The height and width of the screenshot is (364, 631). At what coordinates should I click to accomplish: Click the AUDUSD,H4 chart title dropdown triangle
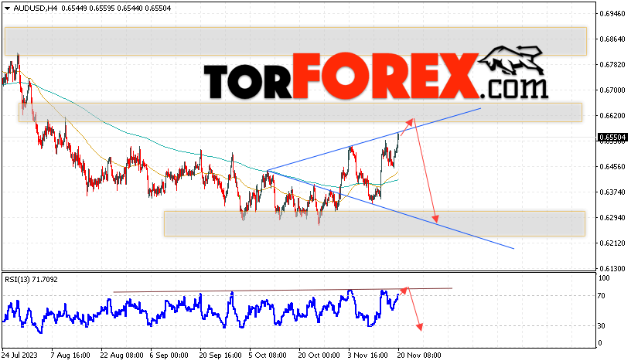[7, 9]
